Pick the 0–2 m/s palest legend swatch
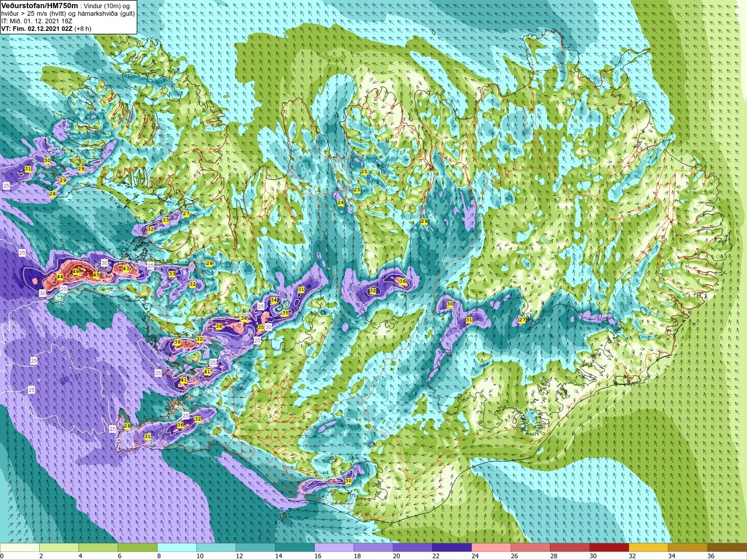Screen dimensions: 747x560 20,548
